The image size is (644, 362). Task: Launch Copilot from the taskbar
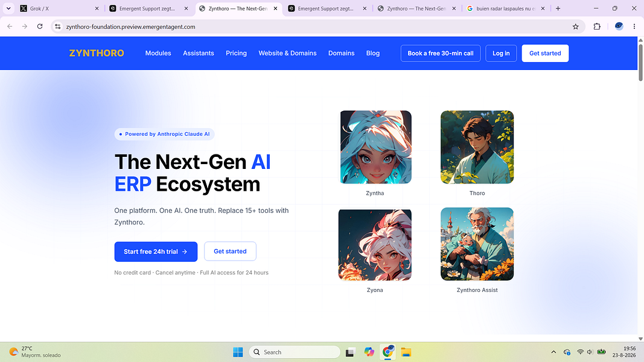pos(369,352)
